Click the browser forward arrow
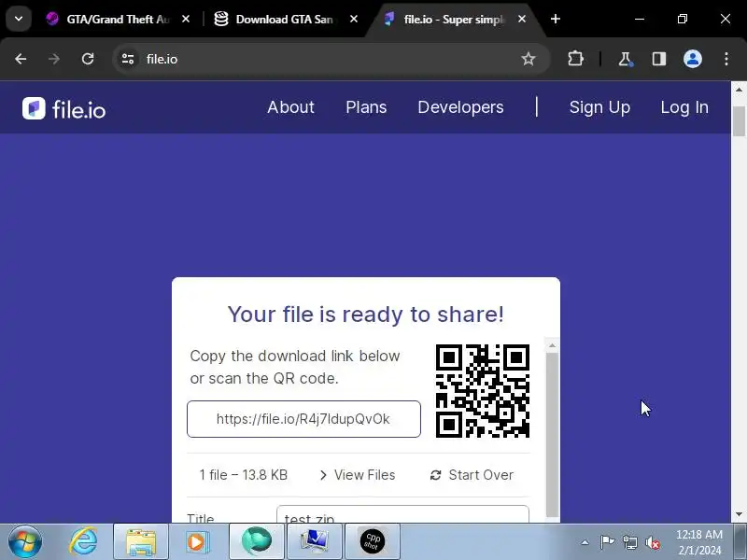Image resolution: width=747 pixels, height=560 pixels. (x=54, y=59)
